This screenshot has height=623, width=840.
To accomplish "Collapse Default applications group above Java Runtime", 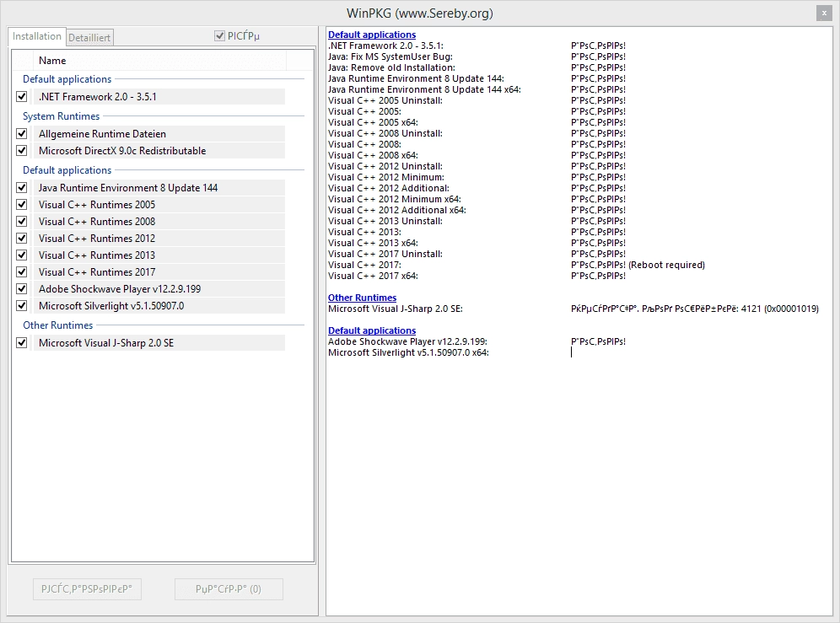I will pyautogui.click(x=67, y=170).
